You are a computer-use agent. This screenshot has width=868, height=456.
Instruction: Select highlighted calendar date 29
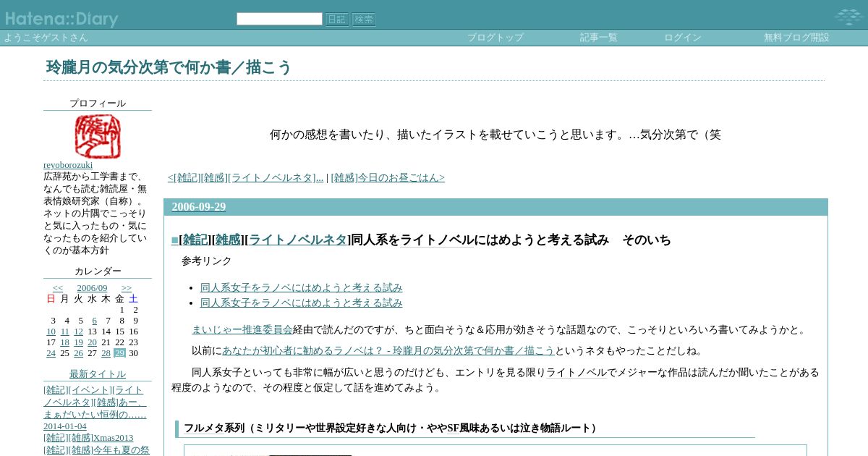coord(119,353)
